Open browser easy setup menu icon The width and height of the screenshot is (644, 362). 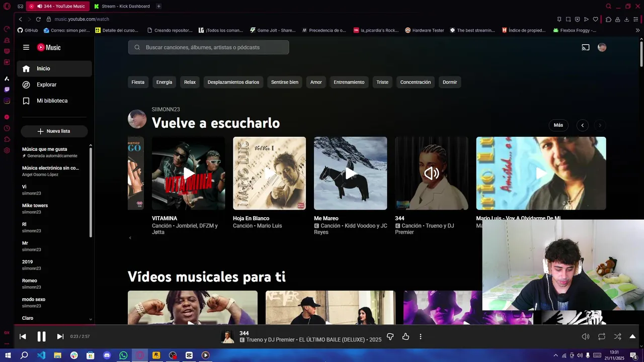[x=635, y=19]
